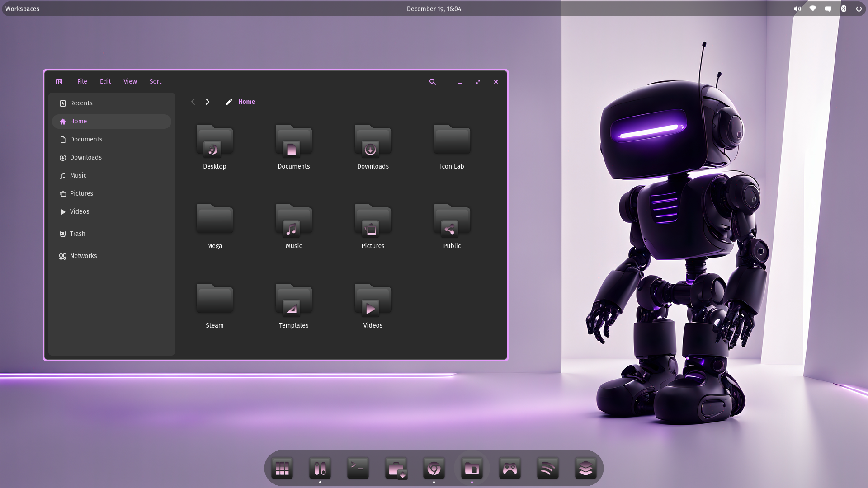Select the Videos folder icon in grid

(373, 300)
